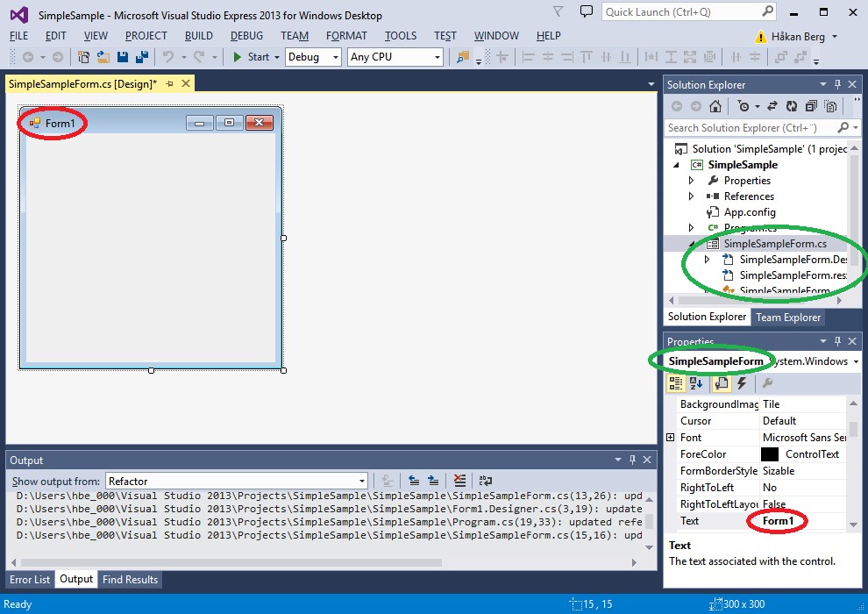Refresh the Solution Explorer tree

tap(792, 106)
